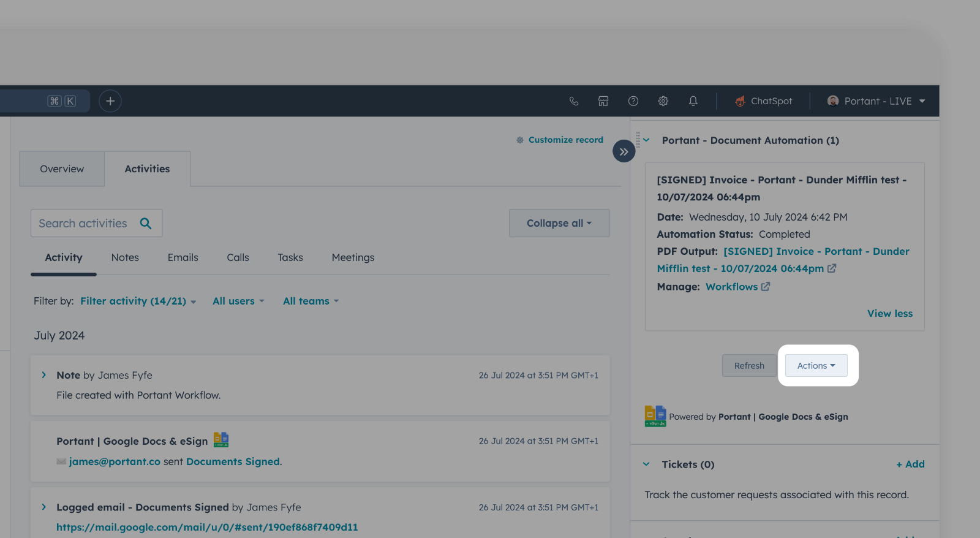
Task: Expand the Note by James Fyfe entry
Action: (43, 375)
